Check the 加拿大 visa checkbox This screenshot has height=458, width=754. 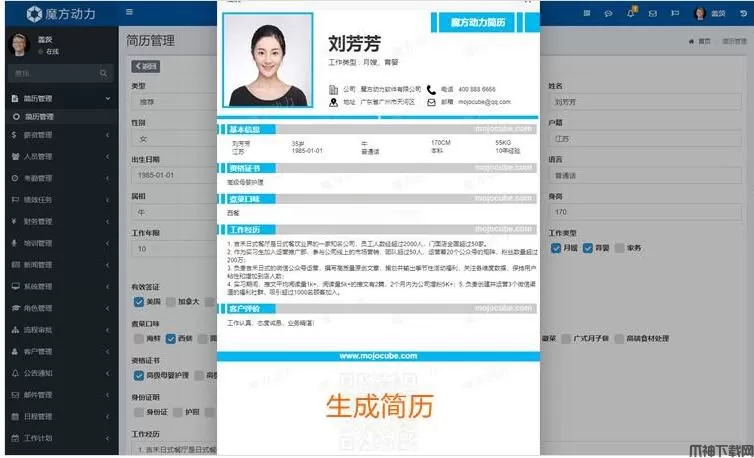point(171,302)
